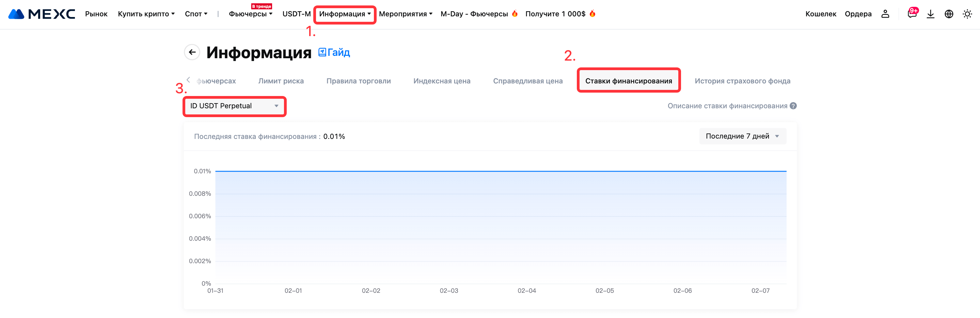Expand the Купить крипто menu
Viewport: 980px width, 318px height.
pos(146,14)
